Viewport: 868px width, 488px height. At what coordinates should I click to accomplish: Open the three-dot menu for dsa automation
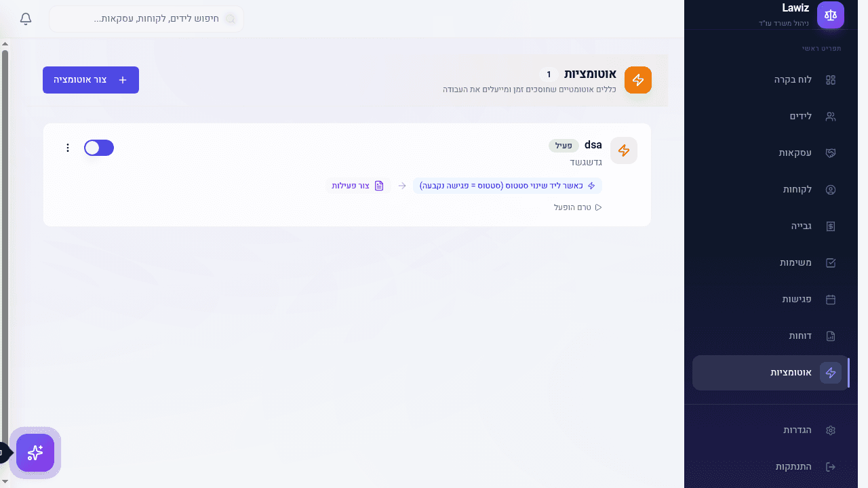click(67, 148)
